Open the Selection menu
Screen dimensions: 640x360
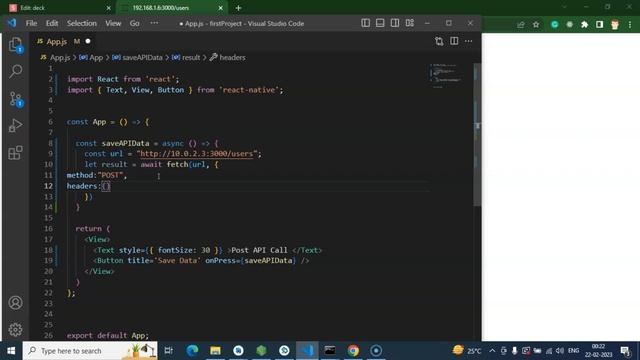pos(82,23)
